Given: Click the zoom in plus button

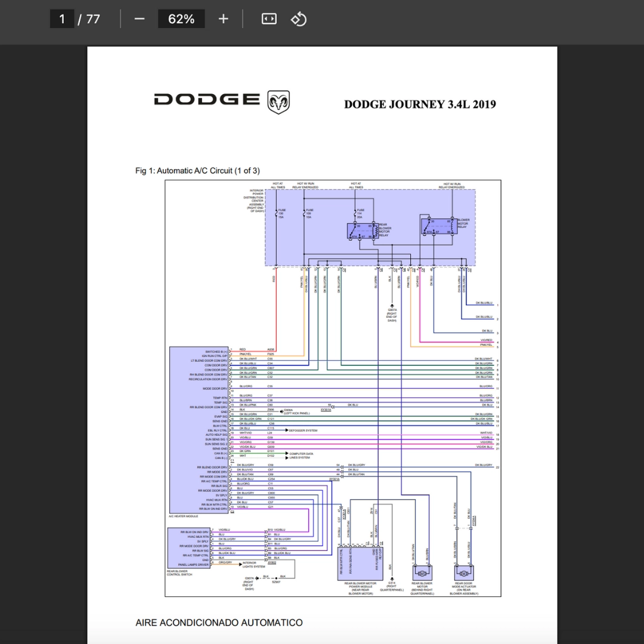Looking at the screenshot, I should coord(223,19).
